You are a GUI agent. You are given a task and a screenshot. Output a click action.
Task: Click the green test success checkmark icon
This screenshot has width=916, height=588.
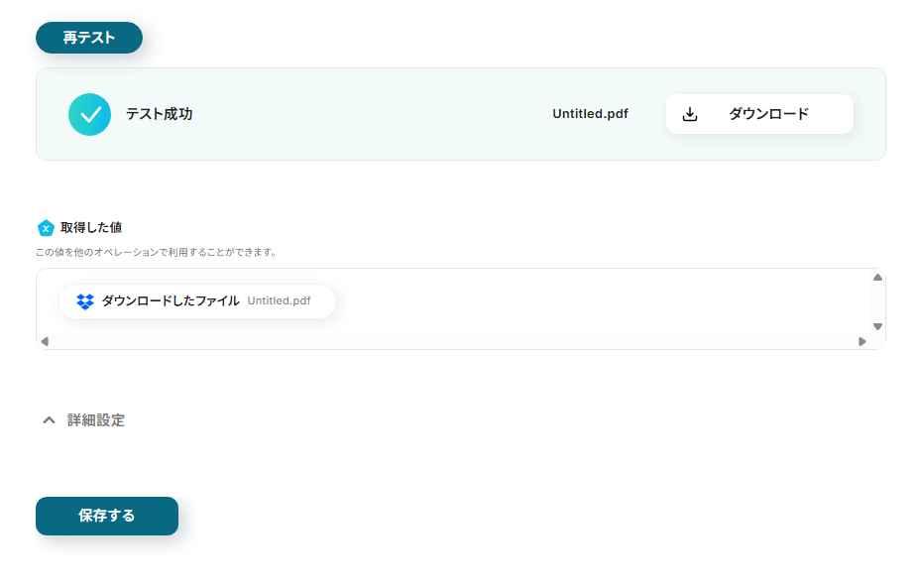tap(89, 115)
